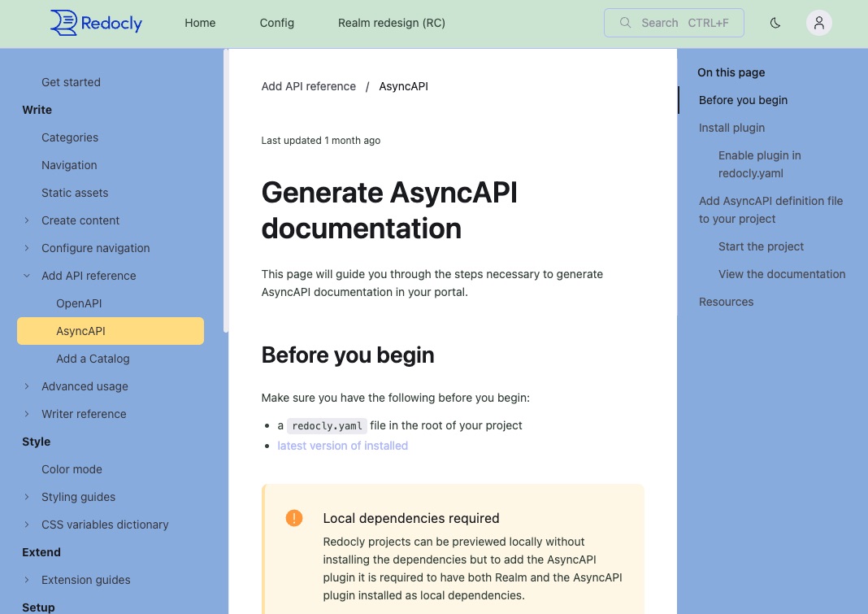Viewport: 868px width, 614px height.
Task: Click the Style section heading
Action: (x=36, y=442)
